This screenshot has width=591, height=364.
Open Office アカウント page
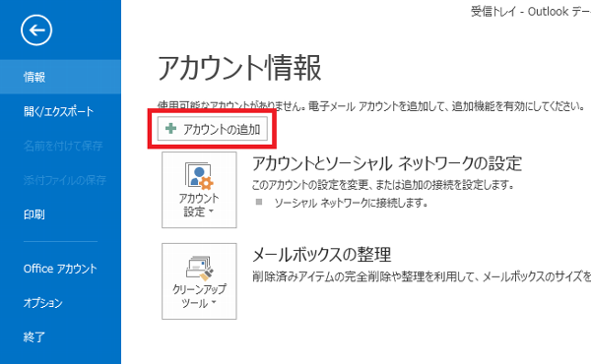pos(60,269)
